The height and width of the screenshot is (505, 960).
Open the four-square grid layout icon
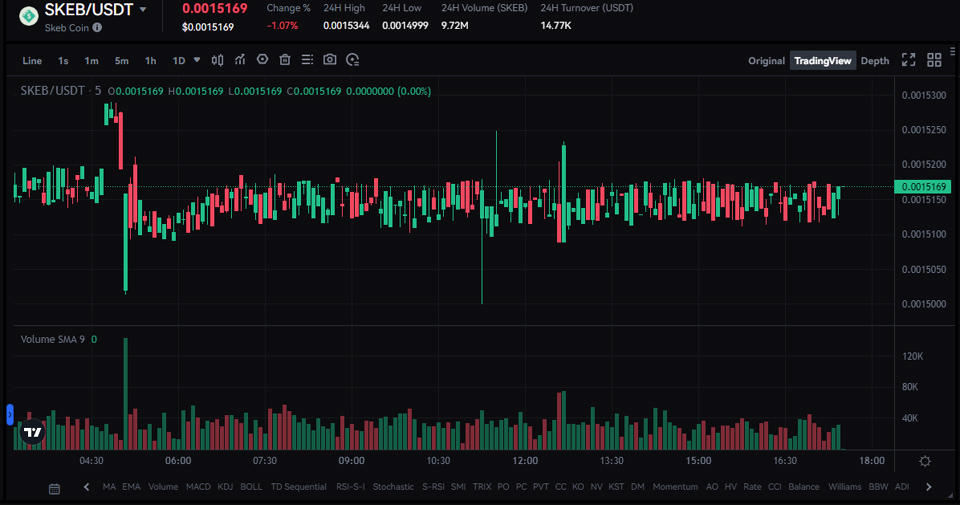click(934, 60)
